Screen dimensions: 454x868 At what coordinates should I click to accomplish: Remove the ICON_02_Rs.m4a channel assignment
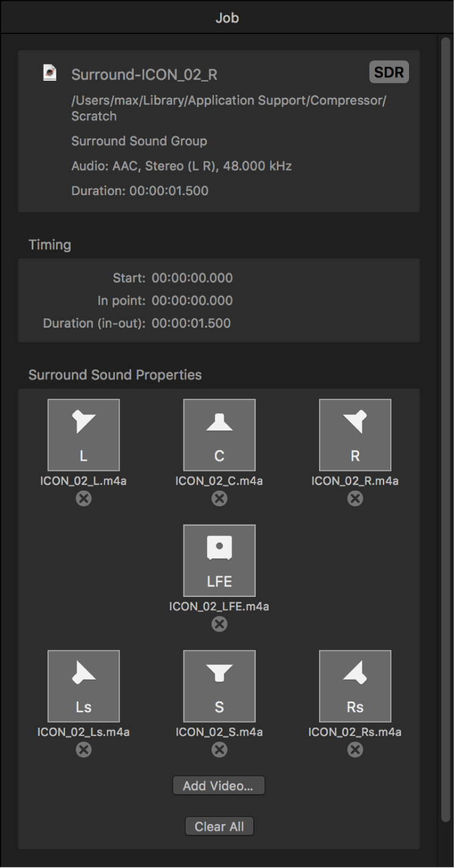[355, 749]
